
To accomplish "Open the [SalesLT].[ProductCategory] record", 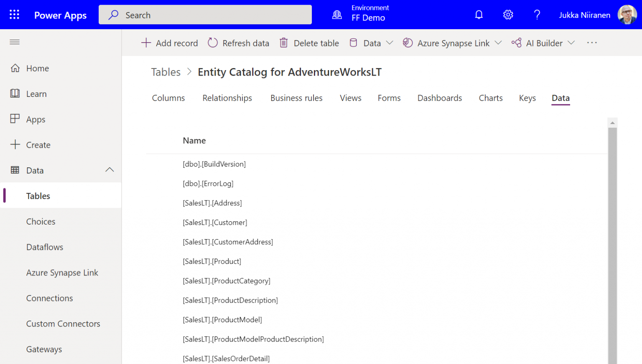I will pos(227,281).
